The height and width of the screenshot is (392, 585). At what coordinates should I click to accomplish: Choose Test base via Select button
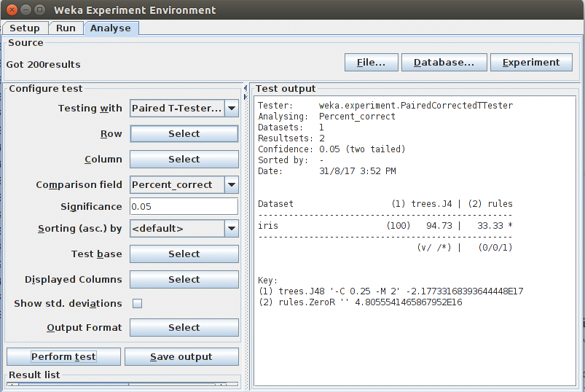pos(184,254)
